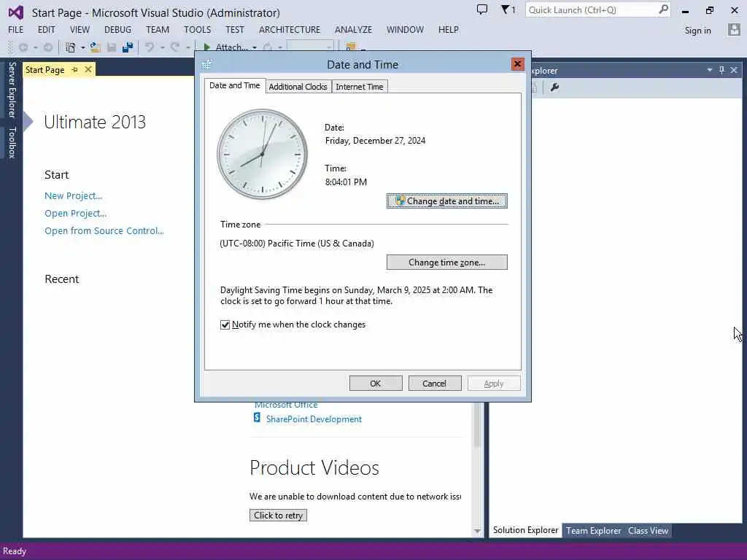Click the Sign in link
This screenshot has height=560, width=747.
(697, 31)
